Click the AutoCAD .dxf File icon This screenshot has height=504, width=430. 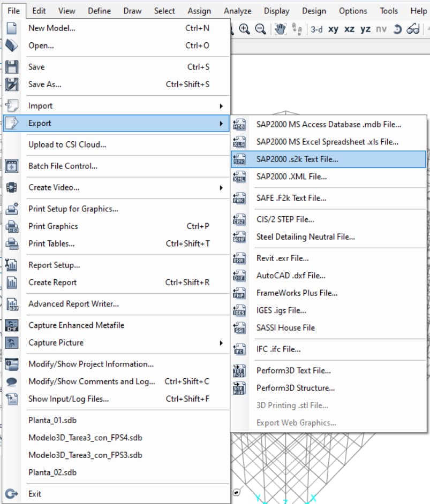pos(239,276)
